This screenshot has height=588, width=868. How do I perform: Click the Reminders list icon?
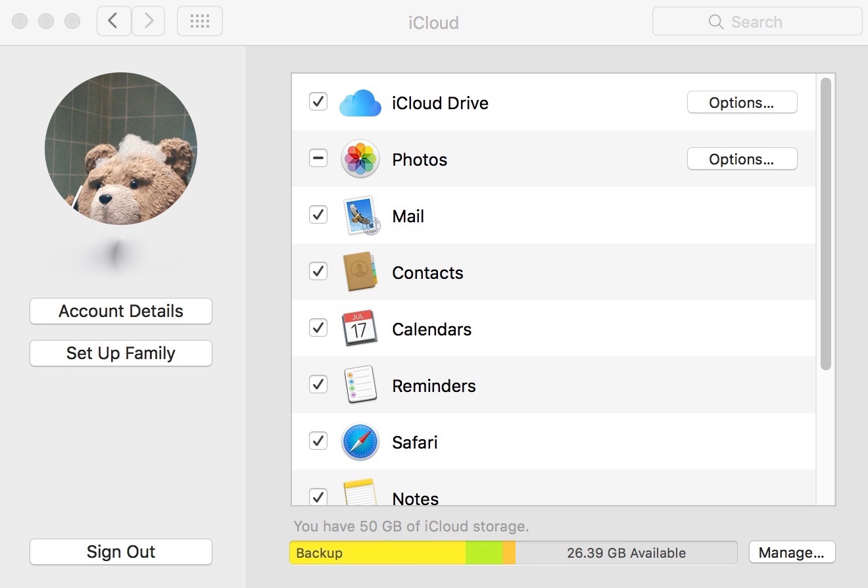click(x=360, y=385)
